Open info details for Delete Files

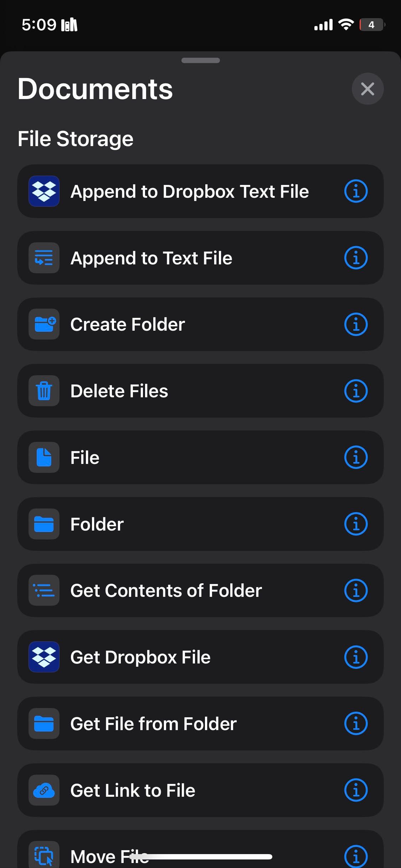[x=356, y=391]
